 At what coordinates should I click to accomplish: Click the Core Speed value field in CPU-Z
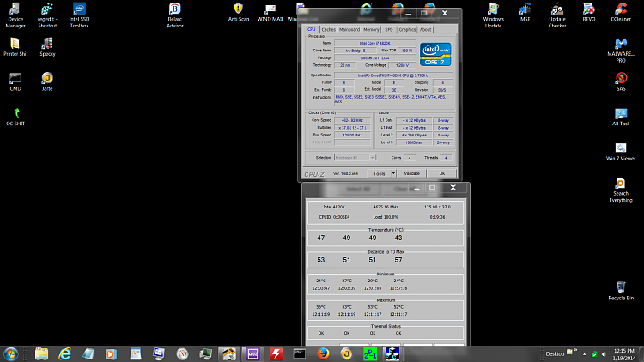tap(352, 120)
